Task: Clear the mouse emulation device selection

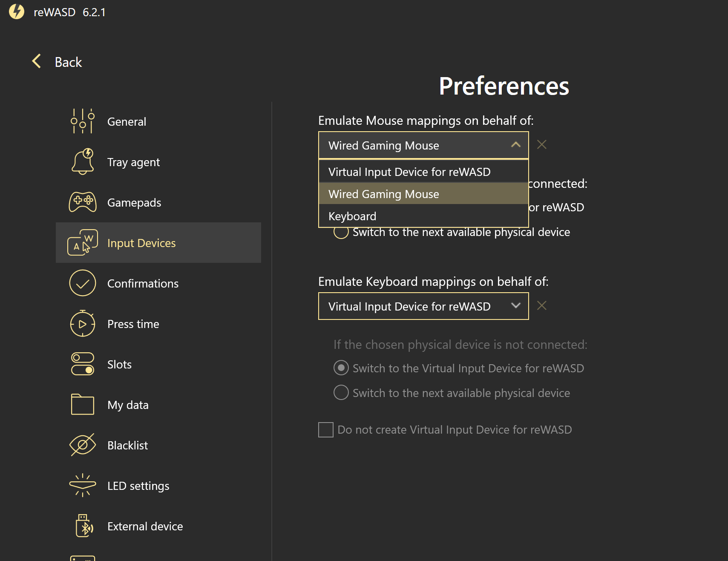Action: 542,145
